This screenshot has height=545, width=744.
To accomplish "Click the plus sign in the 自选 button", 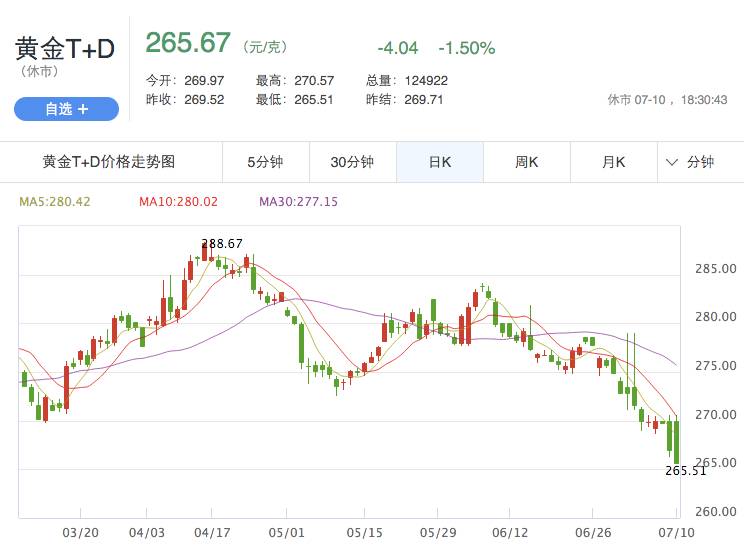I will tap(83, 109).
